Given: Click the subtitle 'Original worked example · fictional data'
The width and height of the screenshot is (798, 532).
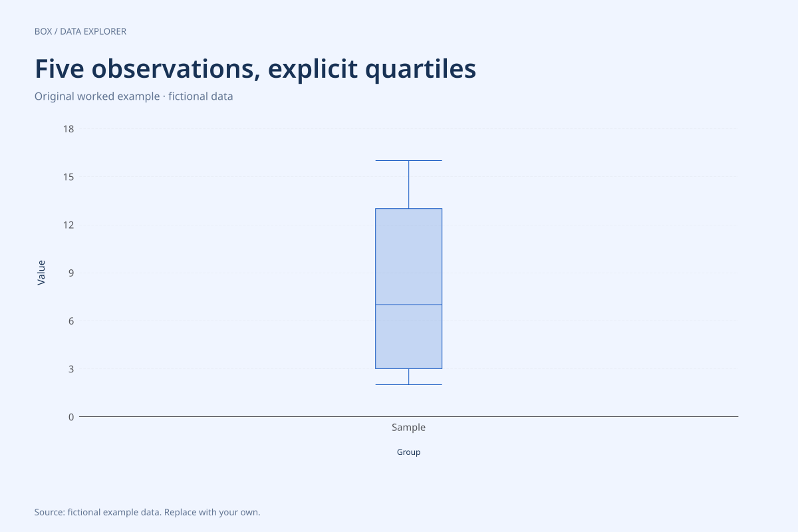Looking at the screenshot, I should [134, 96].
